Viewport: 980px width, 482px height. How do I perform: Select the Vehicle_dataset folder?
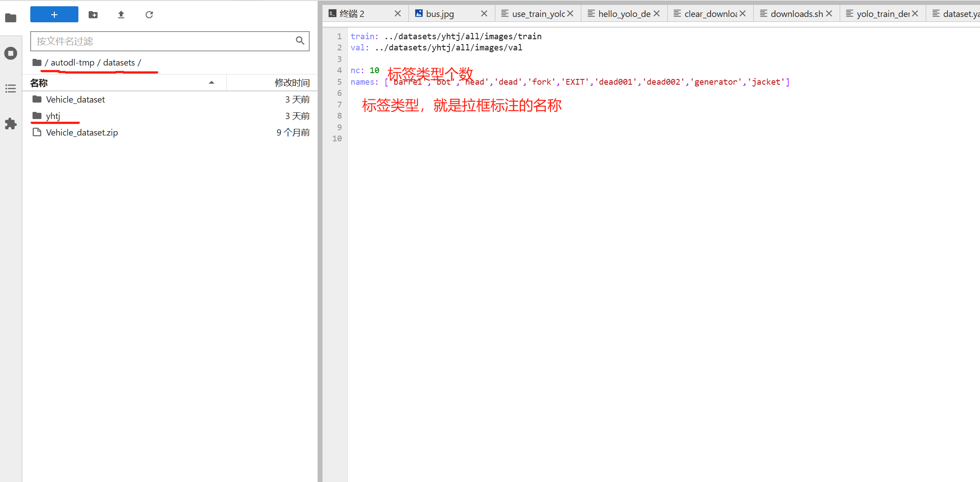coord(170,99)
